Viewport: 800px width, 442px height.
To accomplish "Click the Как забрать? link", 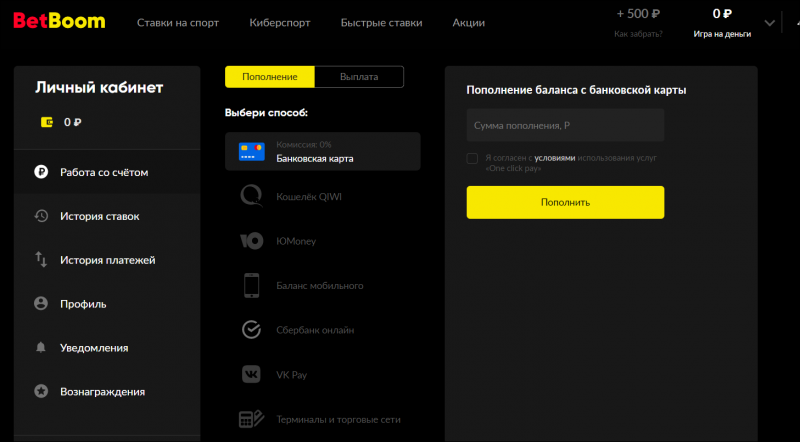I will pos(638,34).
